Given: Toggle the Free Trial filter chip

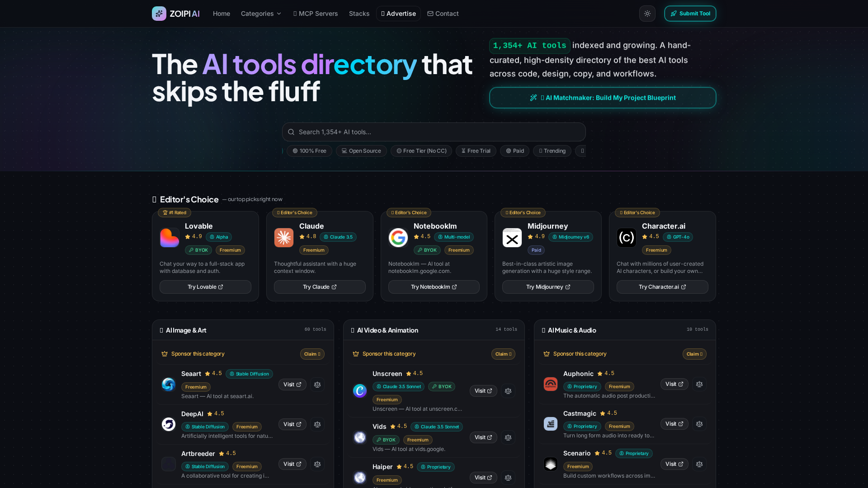Looking at the screenshot, I should tap(476, 151).
